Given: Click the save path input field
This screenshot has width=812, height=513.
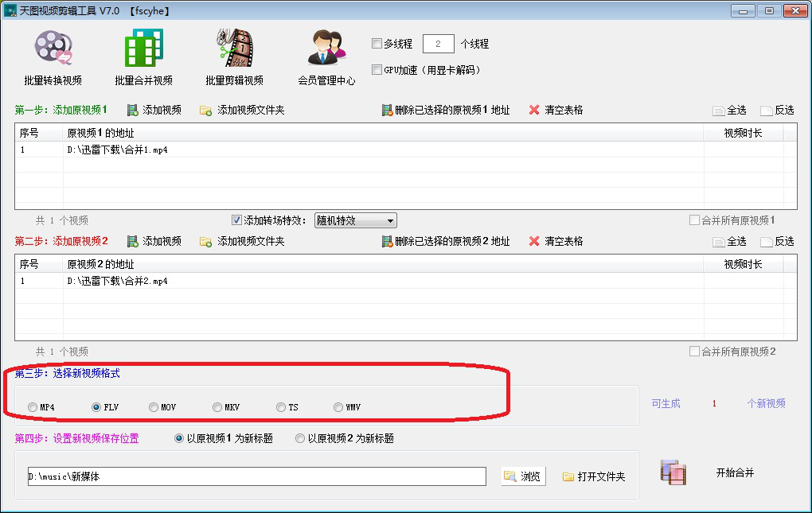Looking at the screenshot, I should click(257, 476).
